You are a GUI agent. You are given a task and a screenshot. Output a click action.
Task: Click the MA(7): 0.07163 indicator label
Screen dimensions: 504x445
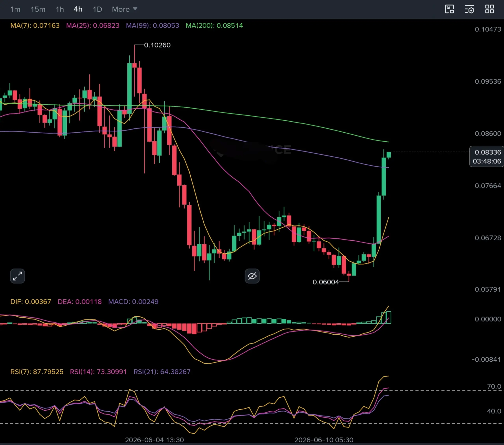35,26
